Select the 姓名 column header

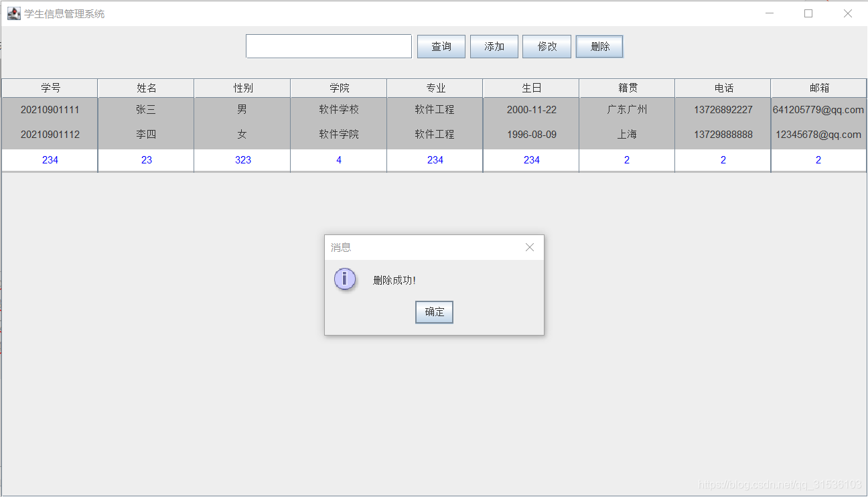tap(145, 88)
